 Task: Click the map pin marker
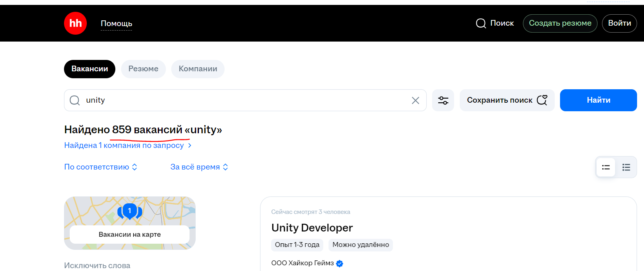pyautogui.click(x=130, y=211)
